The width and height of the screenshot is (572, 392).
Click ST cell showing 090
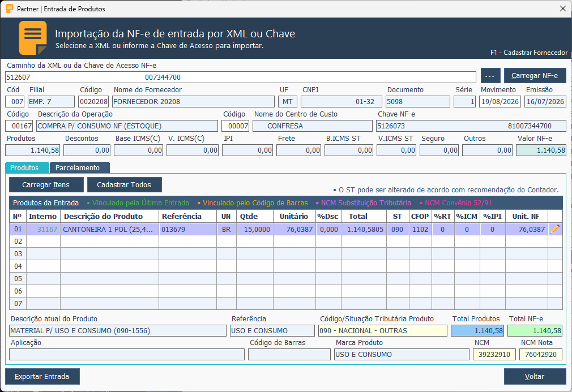click(x=398, y=230)
